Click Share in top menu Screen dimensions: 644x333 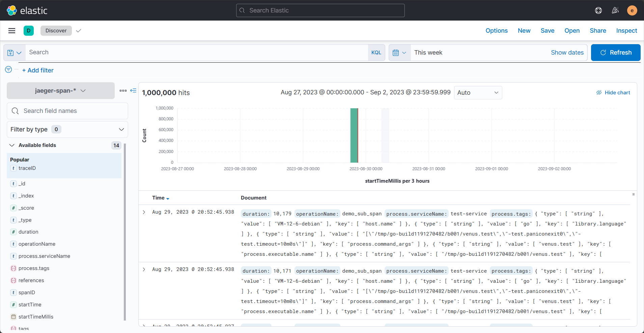pyautogui.click(x=598, y=31)
